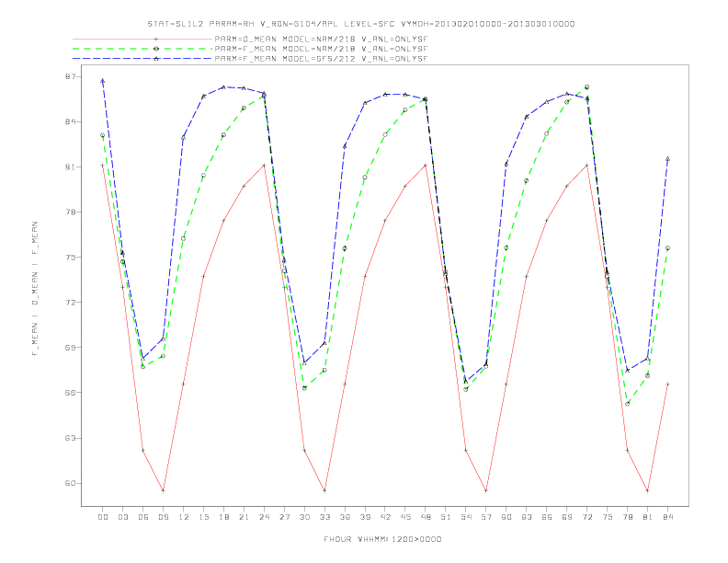Click forecast hour 06 on the x-axis

[143, 517]
